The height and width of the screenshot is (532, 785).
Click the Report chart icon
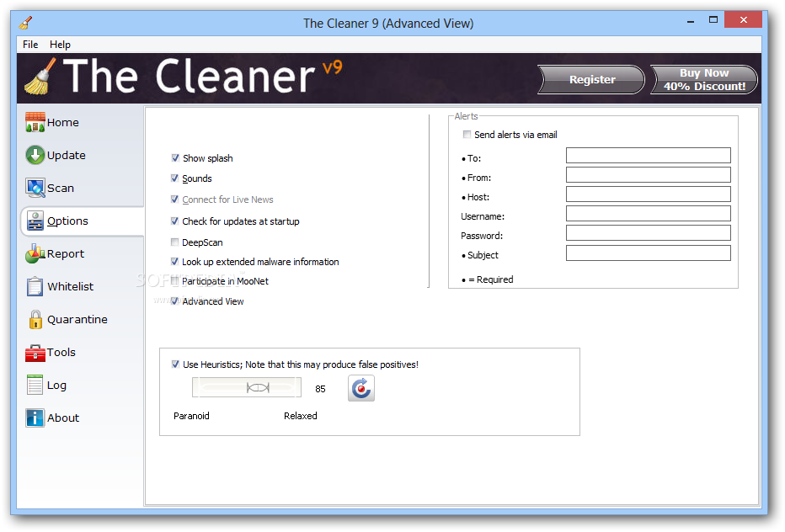tap(35, 253)
